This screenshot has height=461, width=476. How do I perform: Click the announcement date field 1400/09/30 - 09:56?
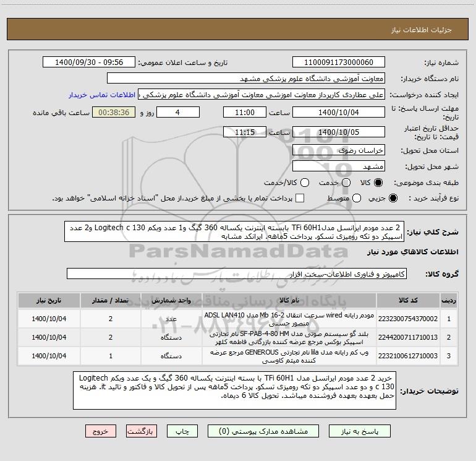pyautogui.click(x=89, y=62)
